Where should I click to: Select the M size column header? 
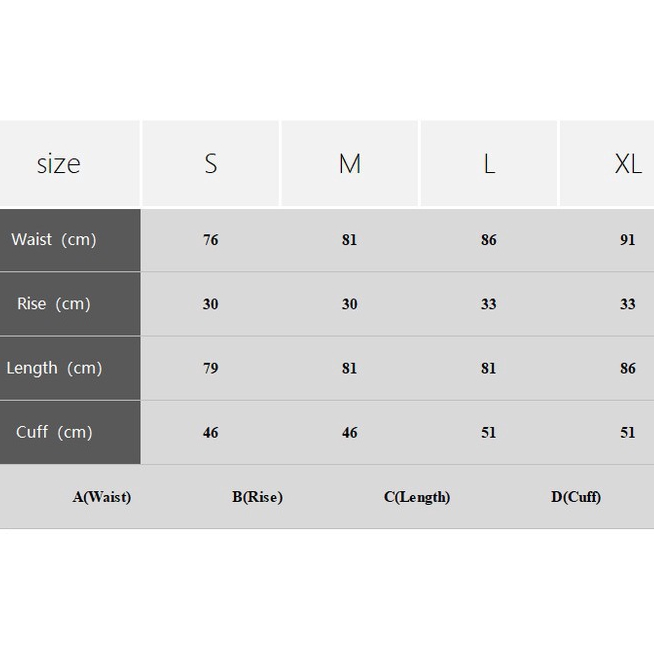coord(349,164)
